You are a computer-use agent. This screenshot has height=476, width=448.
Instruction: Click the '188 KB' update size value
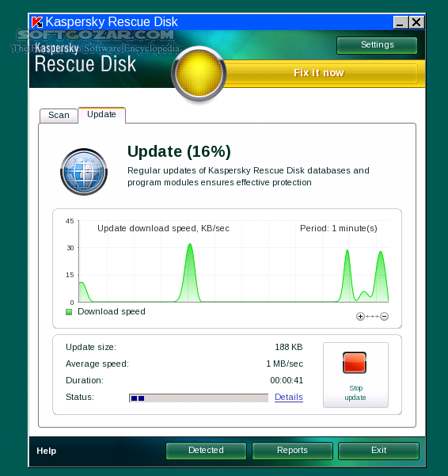click(289, 347)
